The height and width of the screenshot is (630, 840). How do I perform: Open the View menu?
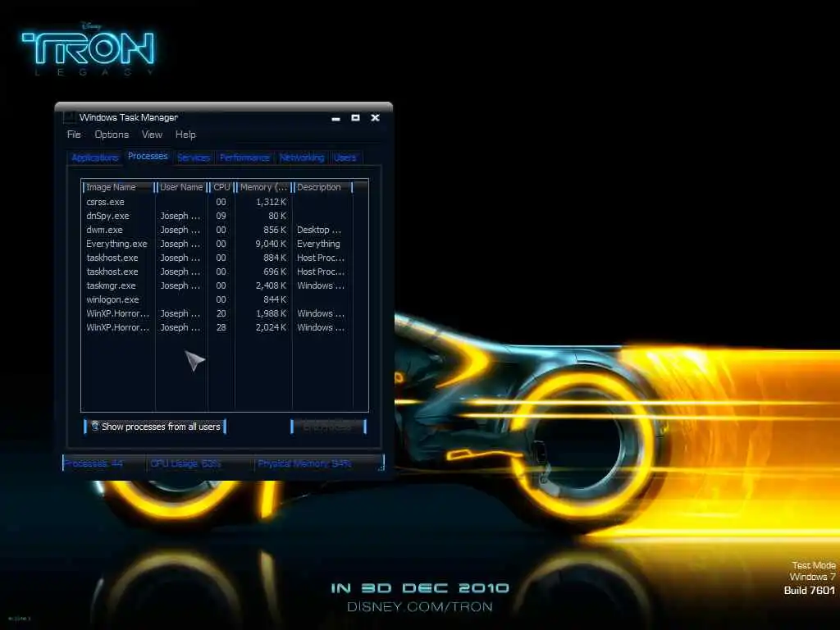(x=152, y=135)
